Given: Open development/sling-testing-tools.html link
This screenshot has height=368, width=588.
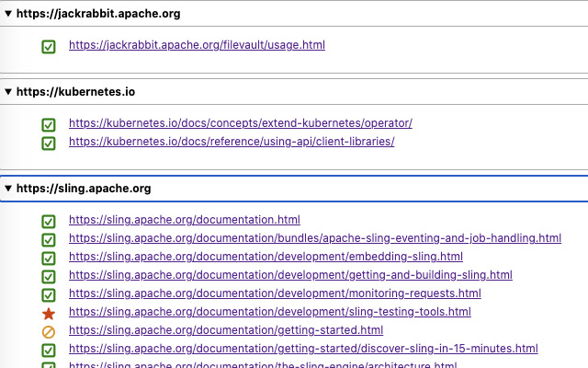Looking at the screenshot, I should [x=270, y=312].
